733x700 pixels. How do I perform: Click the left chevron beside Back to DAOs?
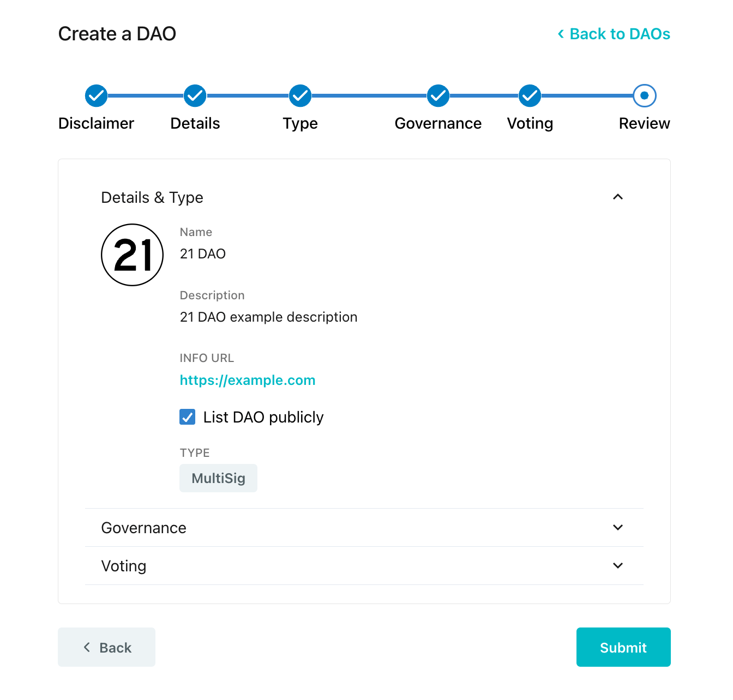pyautogui.click(x=561, y=34)
